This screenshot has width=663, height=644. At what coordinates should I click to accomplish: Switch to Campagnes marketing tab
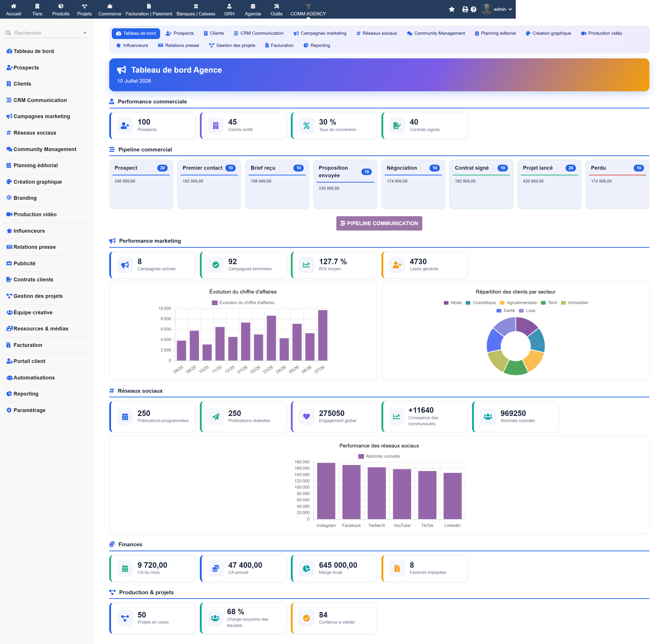(x=320, y=33)
